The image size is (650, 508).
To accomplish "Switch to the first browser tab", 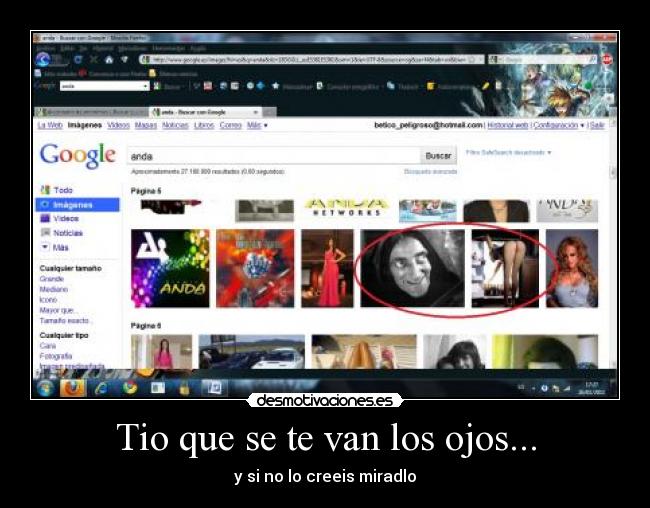I will tap(91, 112).
